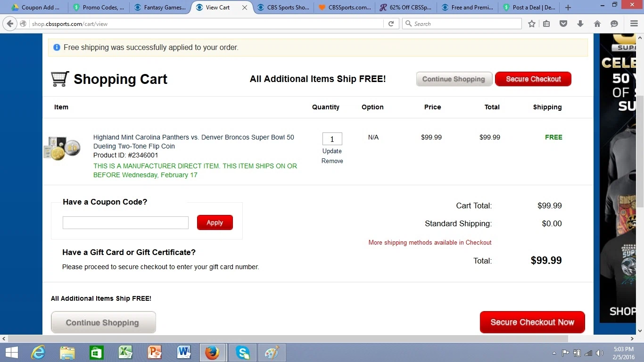Switch to the Fantasy Games tab
644x362 pixels.
pyautogui.click(x=159, y=8)
